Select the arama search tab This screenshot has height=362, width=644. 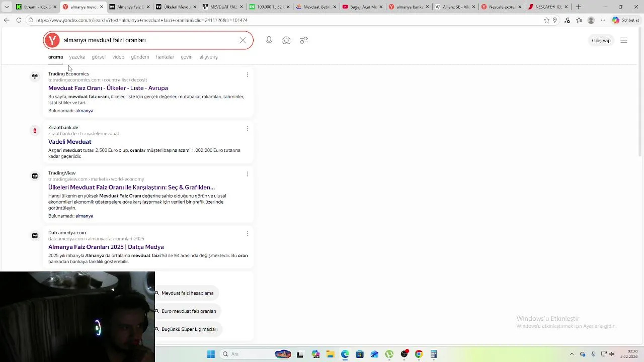[x=55, y=57]
